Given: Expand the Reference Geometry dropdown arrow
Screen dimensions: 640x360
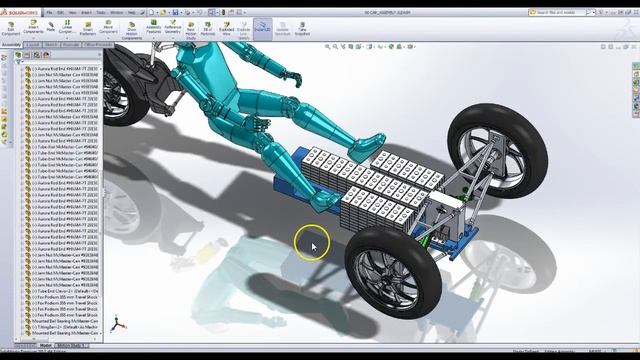Looking at the screenshot, I should tap(173, 38).
